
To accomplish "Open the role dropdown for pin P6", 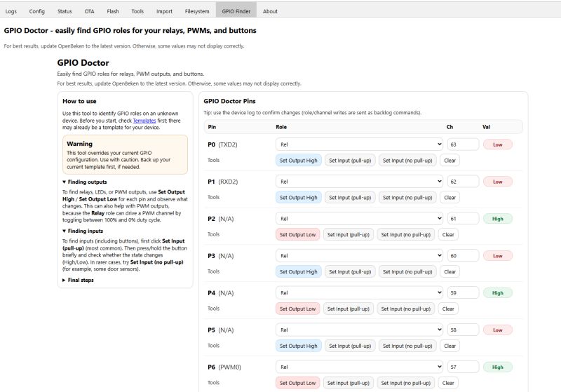I will [x=359, y=366].
